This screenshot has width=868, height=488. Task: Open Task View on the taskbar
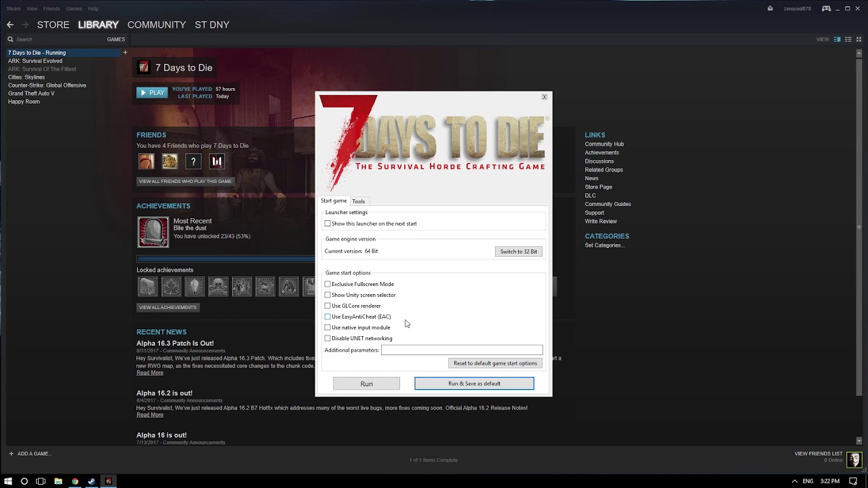click(41, 481)
